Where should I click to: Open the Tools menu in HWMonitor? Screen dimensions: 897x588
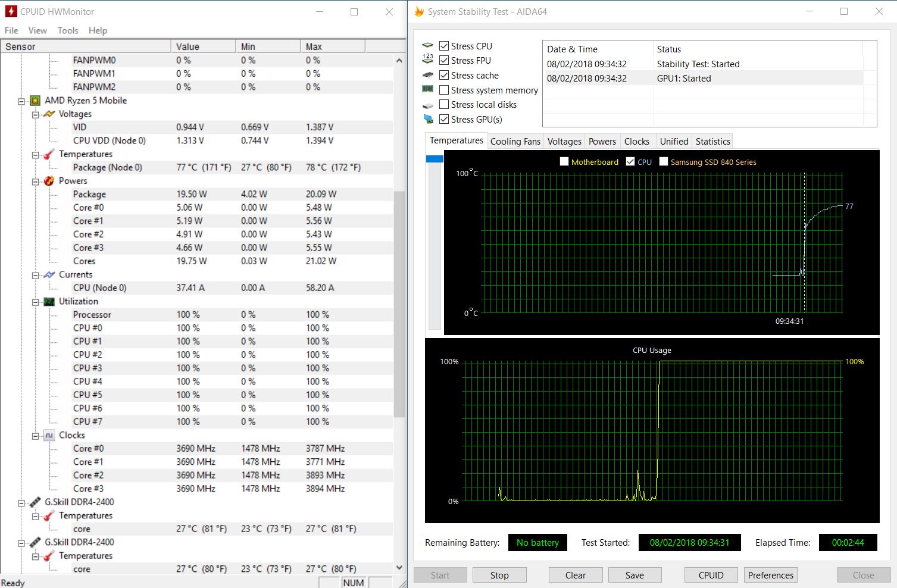68,30
